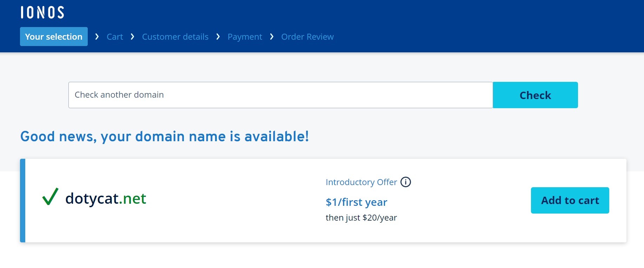The image size is (644, 268).
Task: Open the Order Review step
Action: pos(307,37)
